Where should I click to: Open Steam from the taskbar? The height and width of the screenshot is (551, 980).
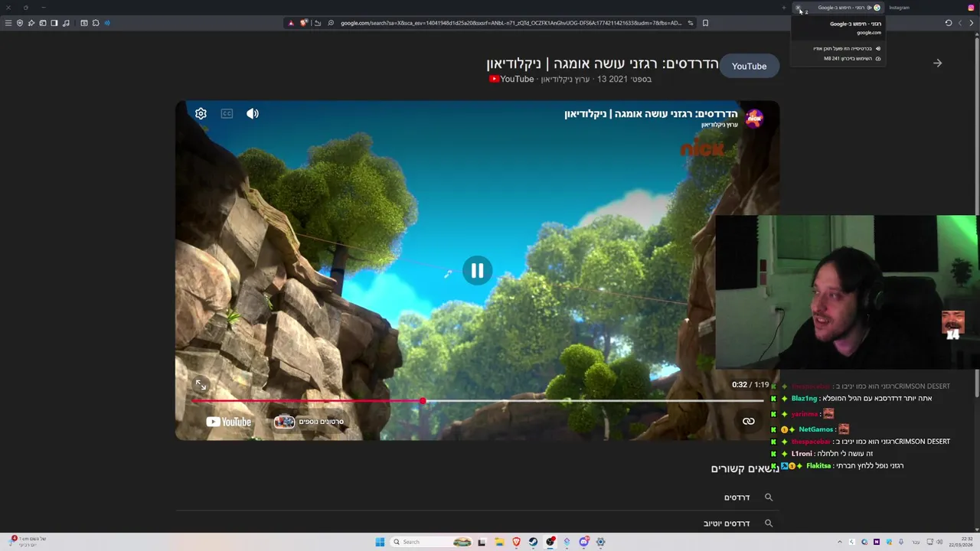[x=533, y=542]
